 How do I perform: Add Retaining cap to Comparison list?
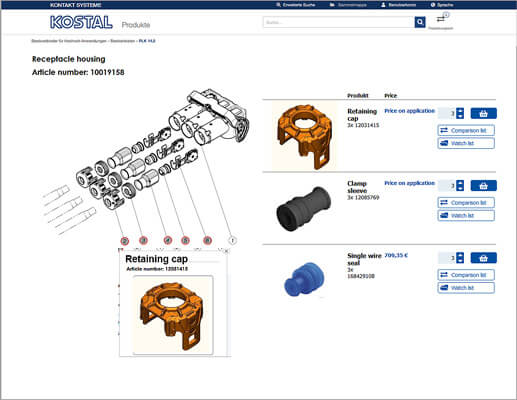[466, 130]
